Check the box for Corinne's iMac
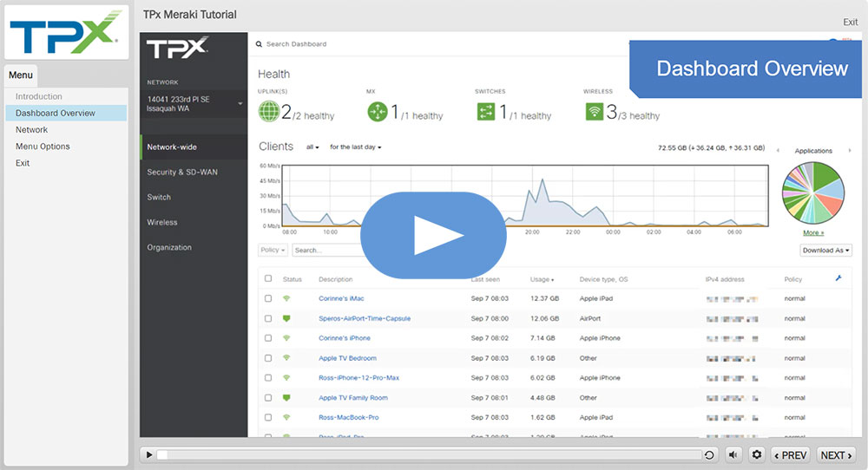Viewport: 868px width, 470px height. click(268, 298)
